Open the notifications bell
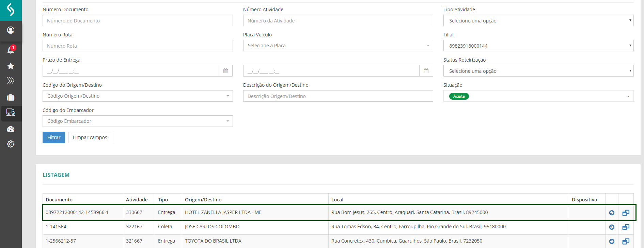The height and width of the screenshot is (248, 644). (11, 50)
